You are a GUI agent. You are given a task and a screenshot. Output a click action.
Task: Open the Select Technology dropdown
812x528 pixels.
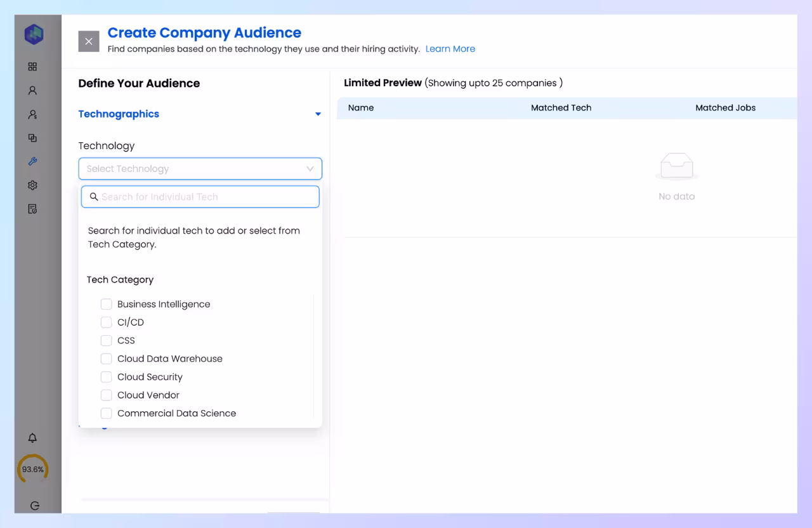200,169
